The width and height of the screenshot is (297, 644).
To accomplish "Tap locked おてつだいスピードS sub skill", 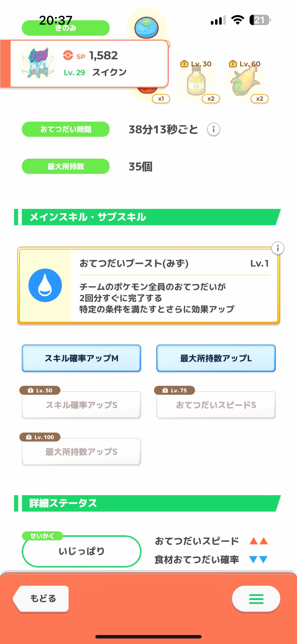I will point(216,405).
